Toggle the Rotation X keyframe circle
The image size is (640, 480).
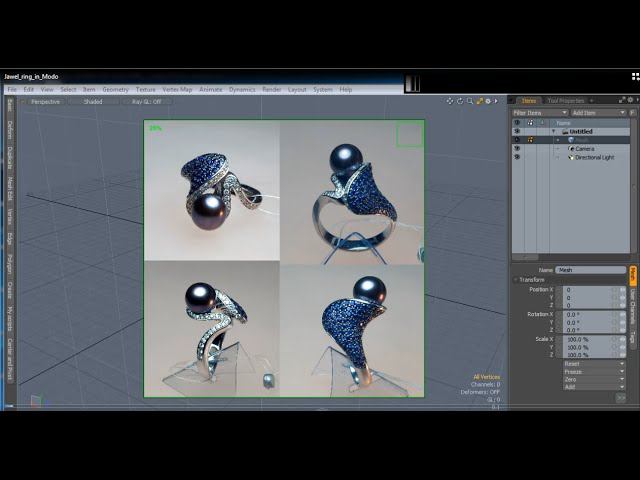pos(615,315)
